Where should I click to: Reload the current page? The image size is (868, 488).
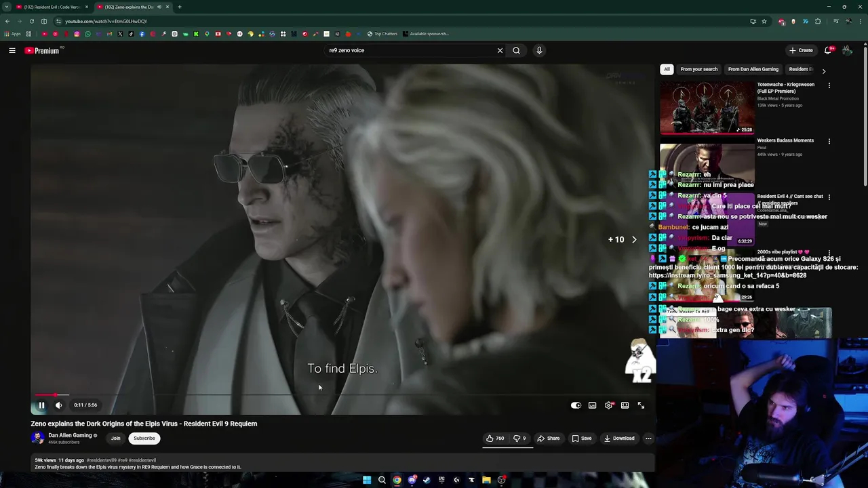coord(31,21)
